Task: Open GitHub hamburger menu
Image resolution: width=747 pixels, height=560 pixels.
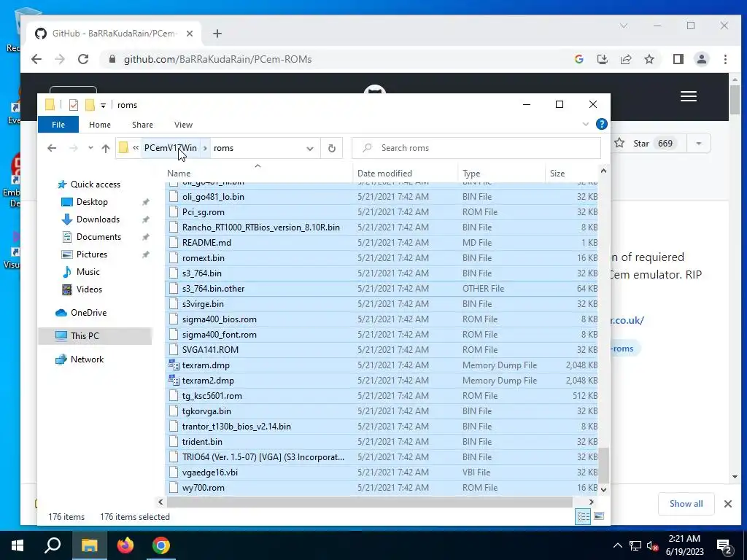Action: point(689,96)
